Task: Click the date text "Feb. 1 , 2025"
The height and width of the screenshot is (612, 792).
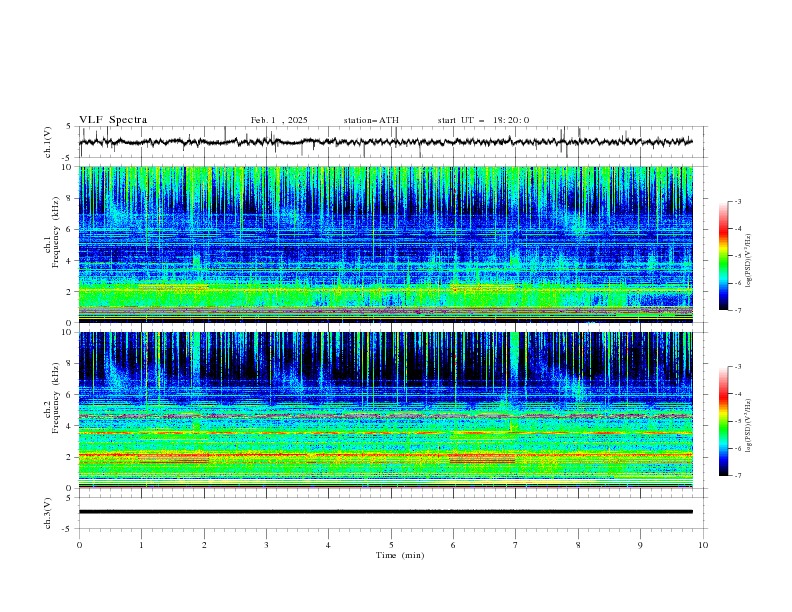Action: click(x=279, y=120)
